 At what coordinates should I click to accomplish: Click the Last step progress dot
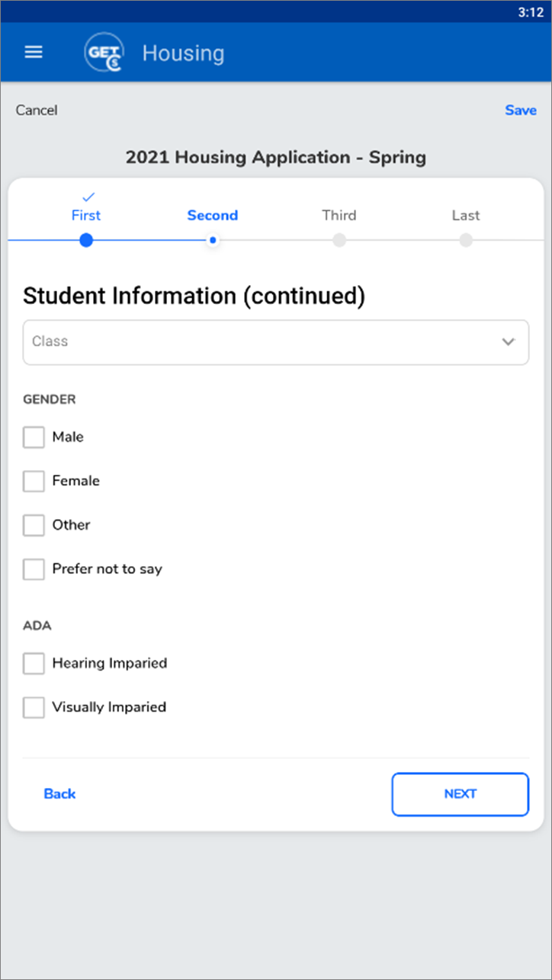point(466,241)
